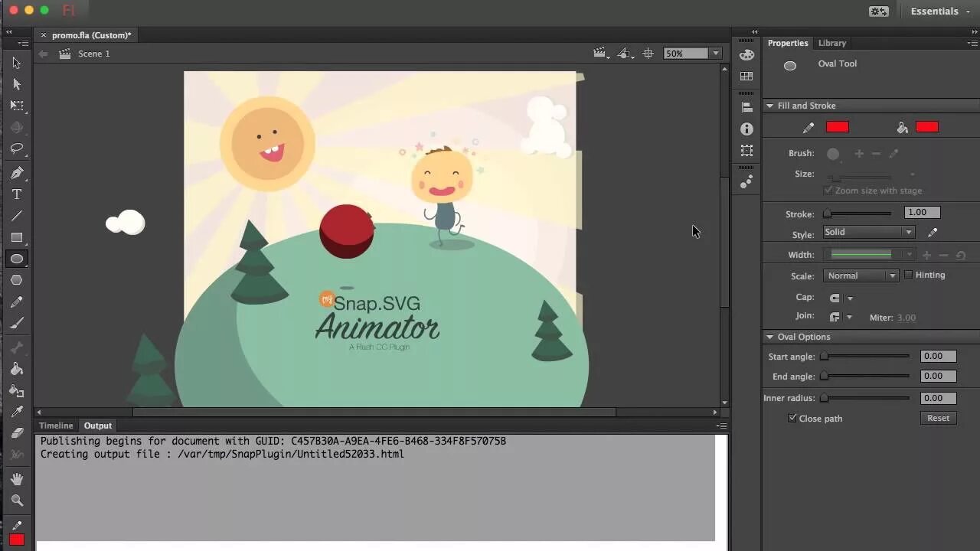980x551 pixels.
Task: Select the Ink Bottle tool
Action: [x=17, y=390]
